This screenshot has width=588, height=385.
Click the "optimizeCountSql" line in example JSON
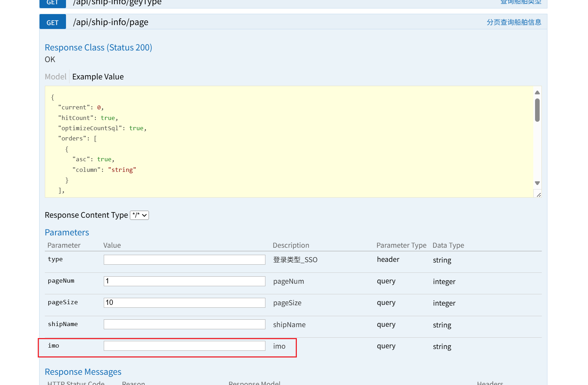102,128
